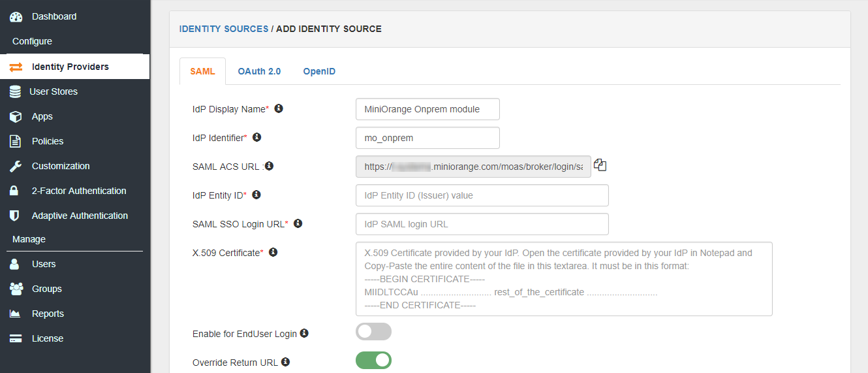Click the X.509 Certificate text area
This screenshot has width=868, height=373.
[x=564, y=279]
